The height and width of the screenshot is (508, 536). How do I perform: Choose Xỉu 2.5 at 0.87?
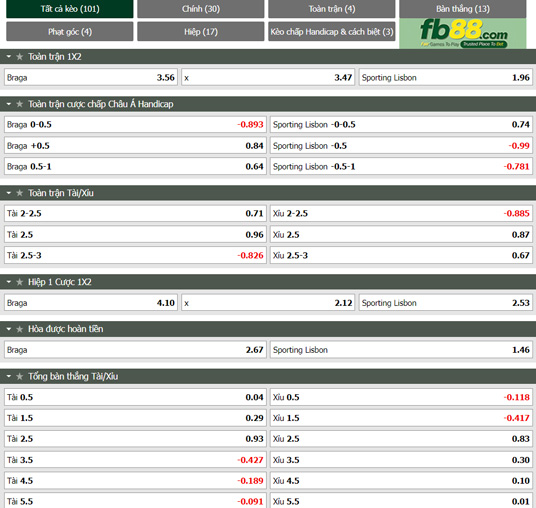click(x=401, y=235)
